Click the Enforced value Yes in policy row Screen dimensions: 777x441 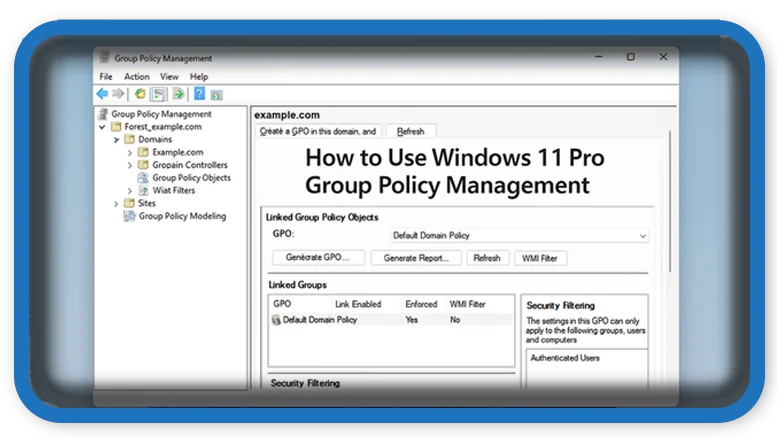411,320
